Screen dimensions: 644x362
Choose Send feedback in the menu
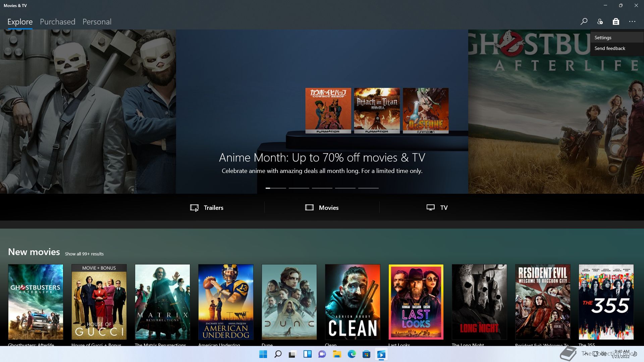click(617, 48)
